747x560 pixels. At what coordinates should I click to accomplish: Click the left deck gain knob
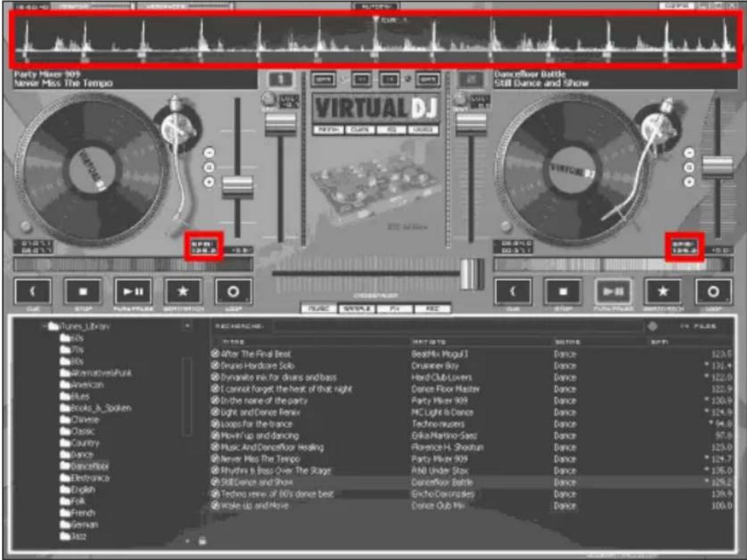tap(269, 100)
